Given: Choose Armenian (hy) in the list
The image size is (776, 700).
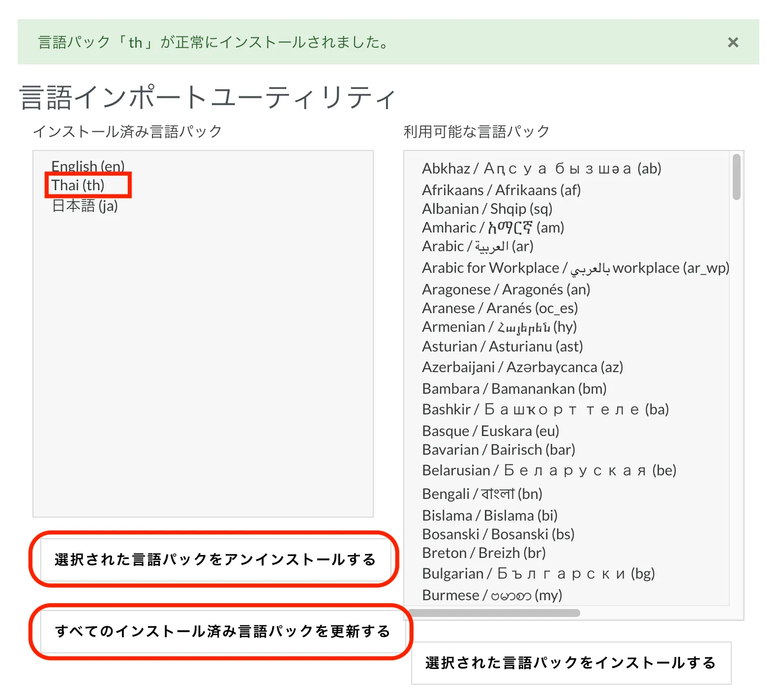Looking at the screenshot, I should (x=499, y=327).
